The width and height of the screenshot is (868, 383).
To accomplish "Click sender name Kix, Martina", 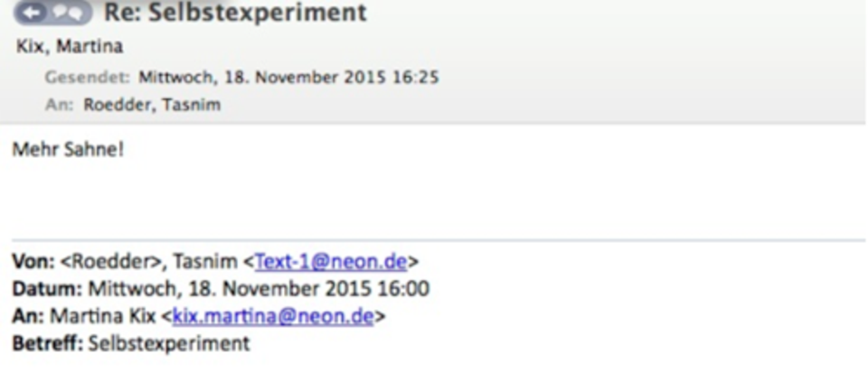I will click(70, 46).
